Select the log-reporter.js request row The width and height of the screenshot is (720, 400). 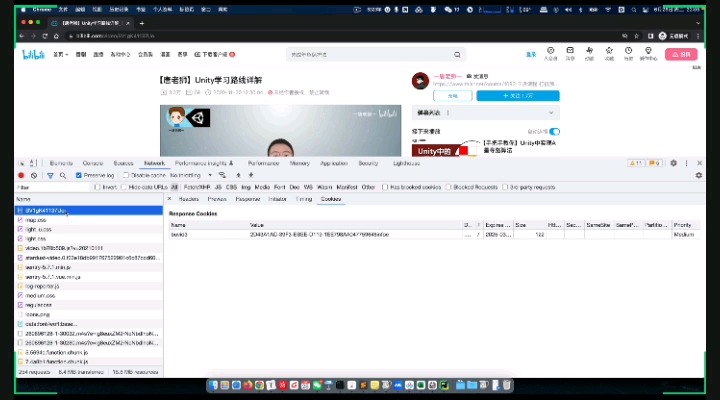(x=89, y=286)
